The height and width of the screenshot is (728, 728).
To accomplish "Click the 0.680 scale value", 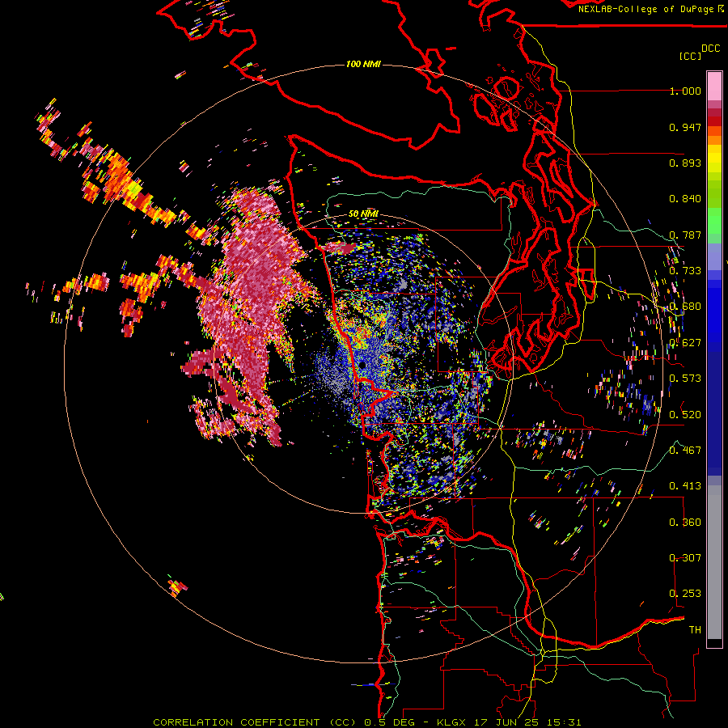I will coord(685,307).
